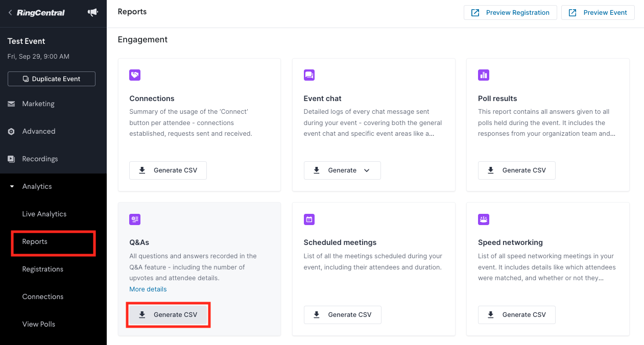Click the Poll results bar chart icon
Image resolution: width=644 pixels, height=345 pixels.
coord(484,75)
